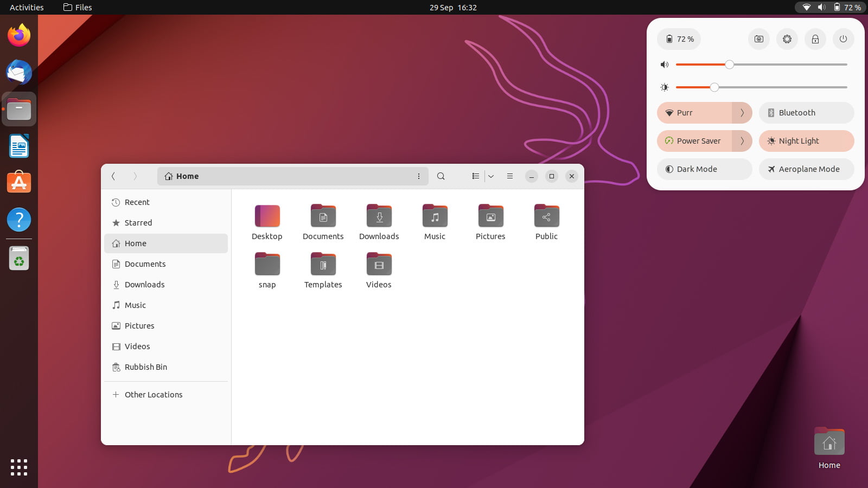Take a screenshot via quick settings camera icon

pos(758,39)
